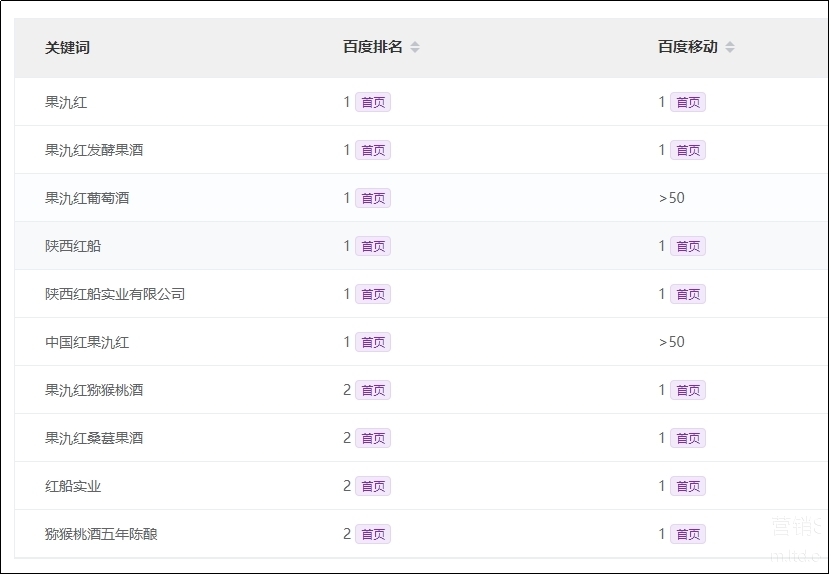Click >50 mobile rank for 果氿红葡萄酒
The width and height of the screenshot is (831, 575).
click(672, 198)
